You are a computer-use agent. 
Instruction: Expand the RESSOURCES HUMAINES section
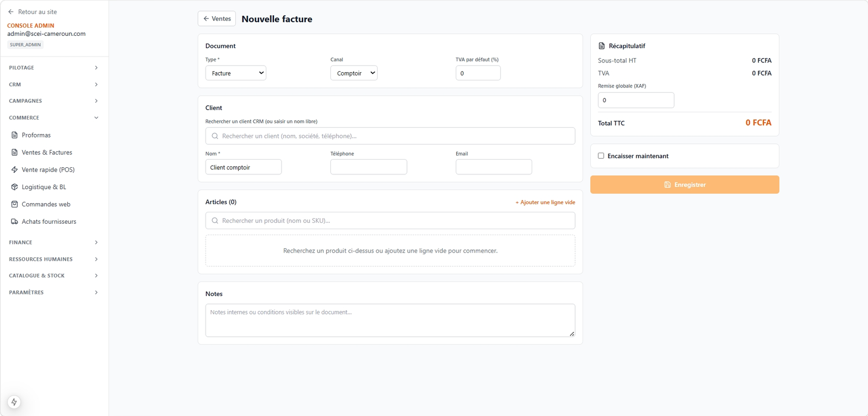54,259
